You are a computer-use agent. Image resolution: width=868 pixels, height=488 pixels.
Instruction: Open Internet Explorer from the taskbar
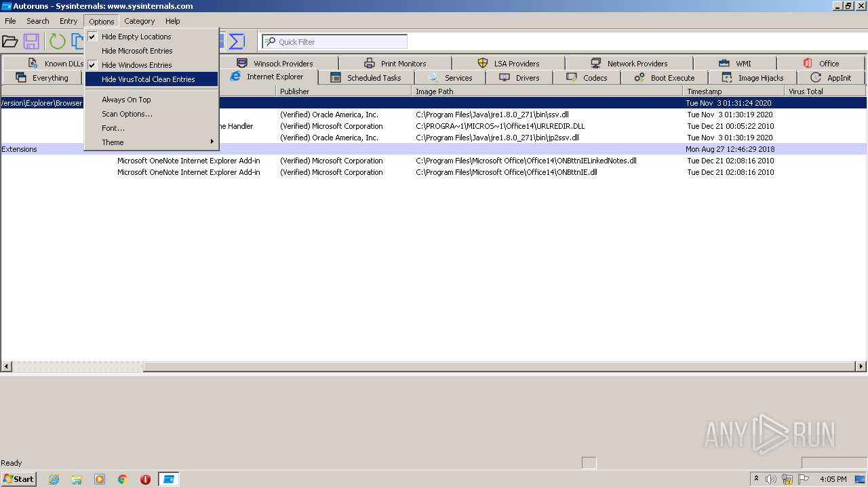click(x=54, y=479)
